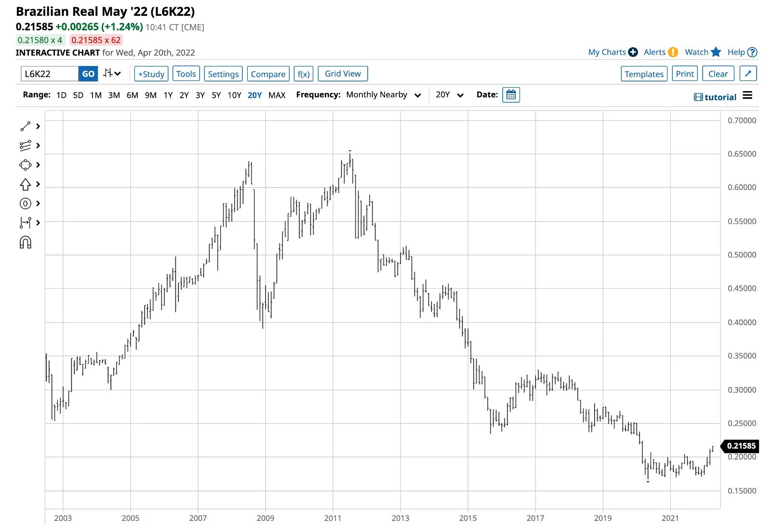773x532 pixels.
Task: Open the Templates menu
Action: pos(644,74)
